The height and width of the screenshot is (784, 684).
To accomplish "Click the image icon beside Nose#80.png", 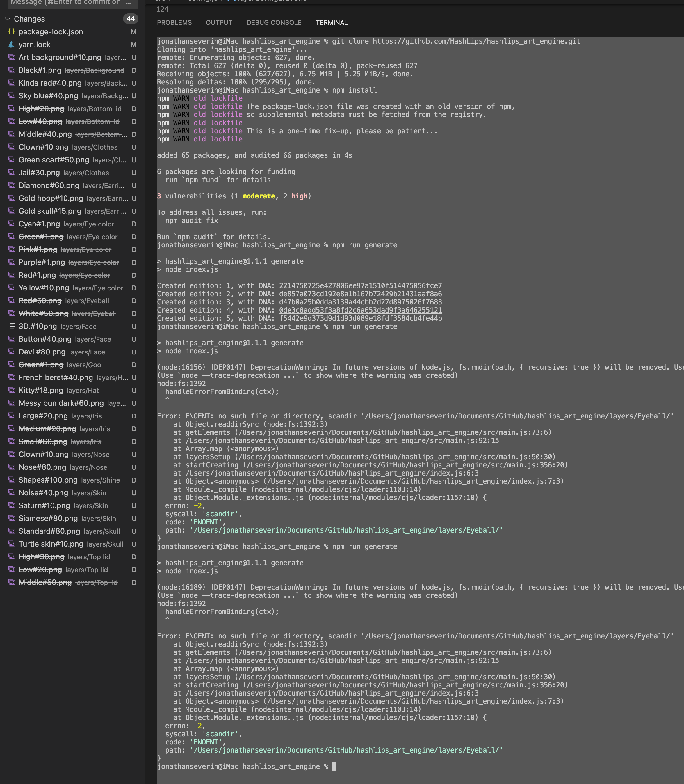I will click(11, 467).
